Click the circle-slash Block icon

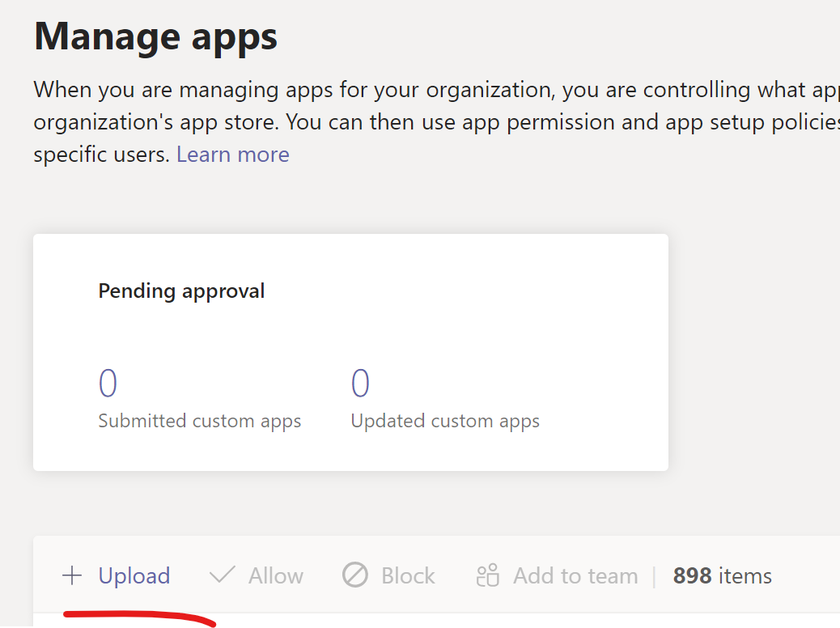pyautogui.click(x=354, y=575)
